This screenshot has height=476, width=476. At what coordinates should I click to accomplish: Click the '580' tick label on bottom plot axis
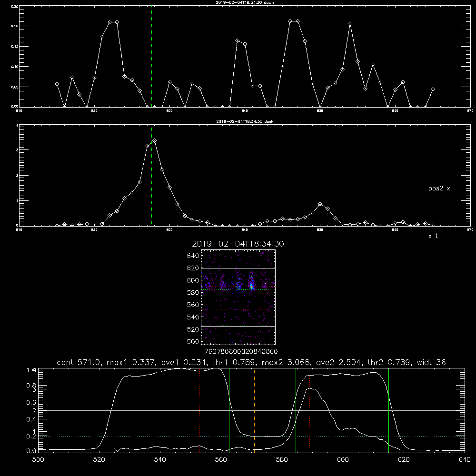282,460
